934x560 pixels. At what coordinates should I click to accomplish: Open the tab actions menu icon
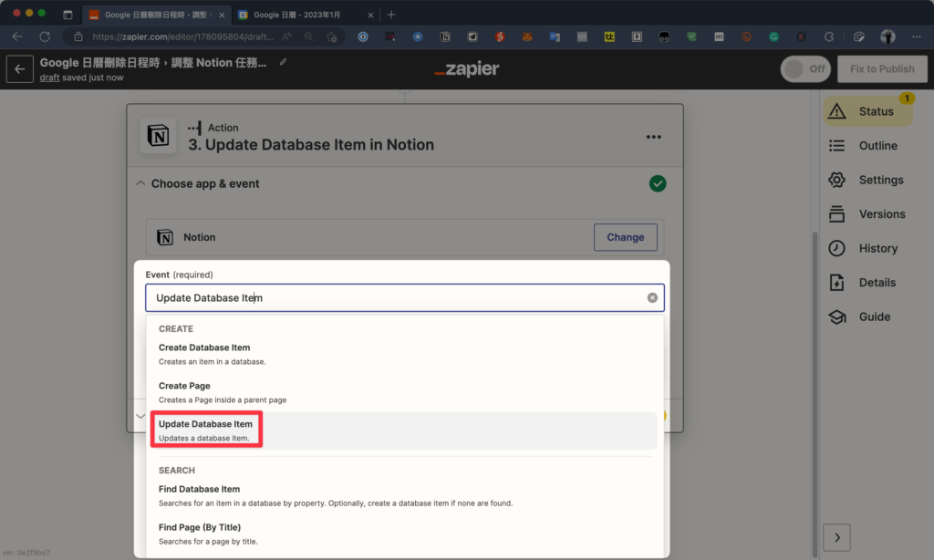pos(67,15)
